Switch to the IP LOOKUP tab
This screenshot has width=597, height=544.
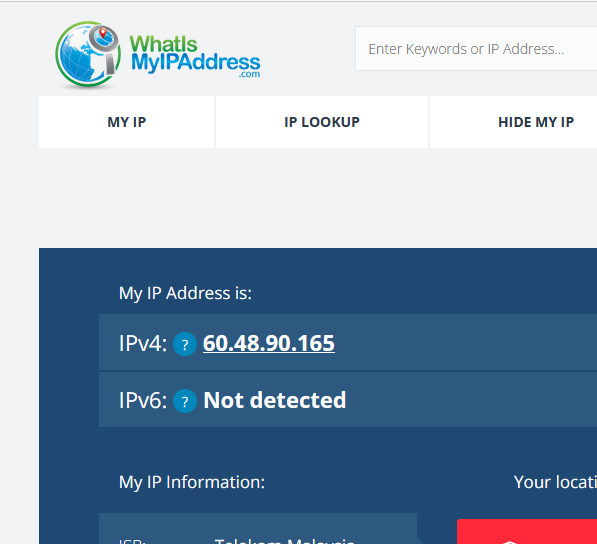(322, 122)
